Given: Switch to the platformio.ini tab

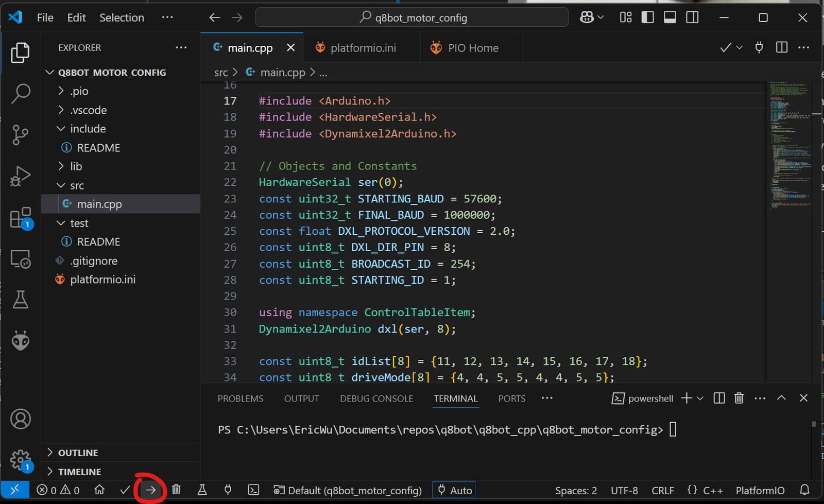Looking at the screenshot, I should coord(363,48).
